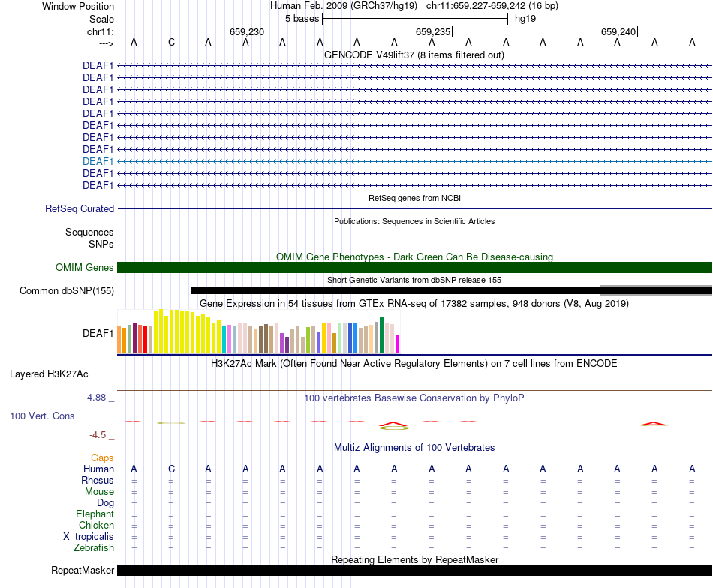Click the 5 bases scale bar
This screenshot has height=588, width=713.
pos(415,19)
